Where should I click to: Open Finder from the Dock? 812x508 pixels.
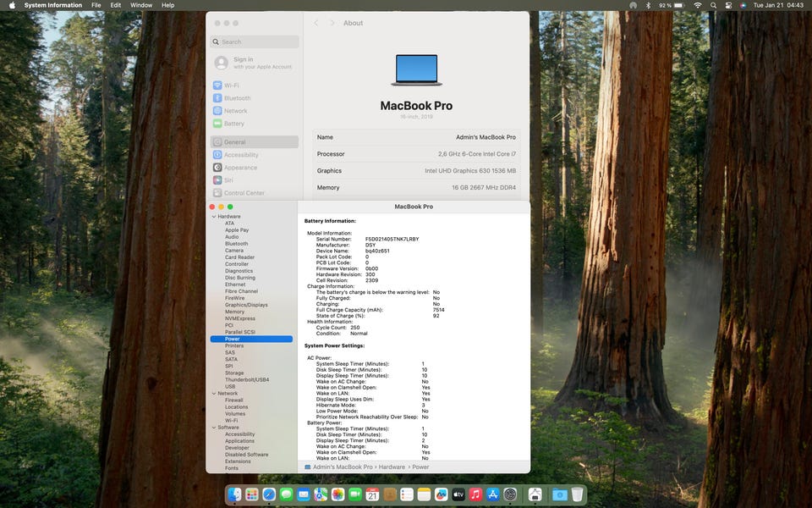(x=234, y=494)
